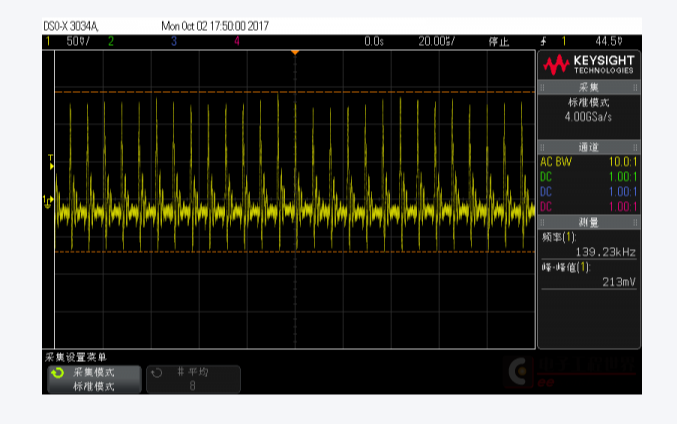677x424 pixels.
Task: Toggle blue channel 3 indicator in top bar
Action: 174,41
